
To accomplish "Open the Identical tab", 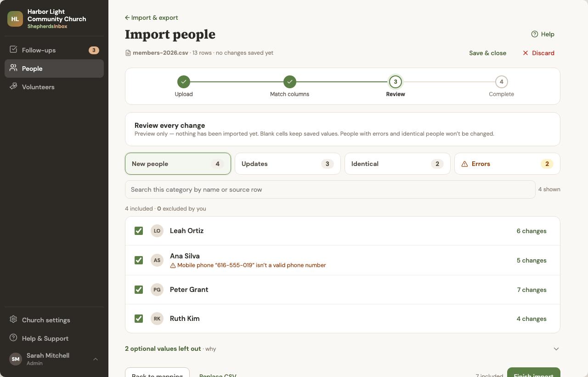I will pos(397,164).
